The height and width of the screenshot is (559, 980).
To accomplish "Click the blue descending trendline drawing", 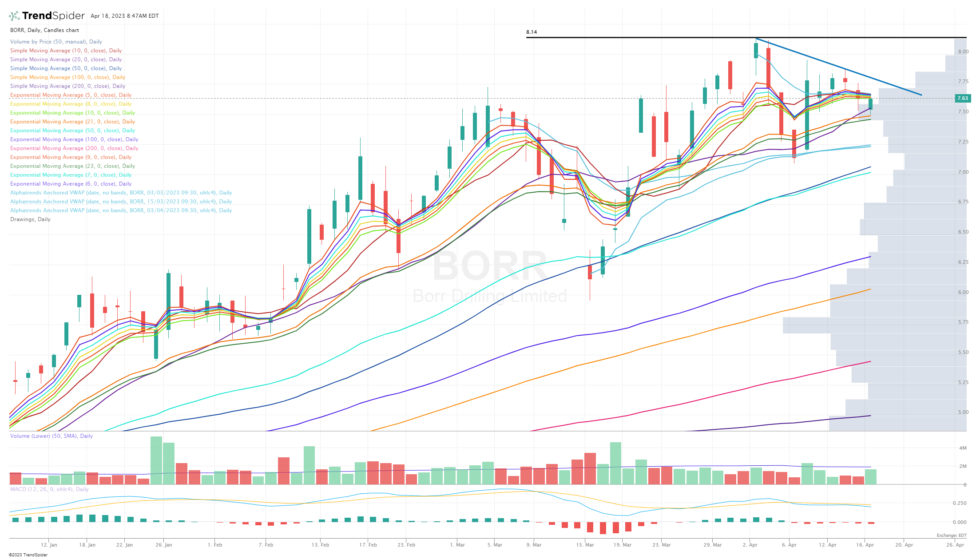I will click(838, 67).
